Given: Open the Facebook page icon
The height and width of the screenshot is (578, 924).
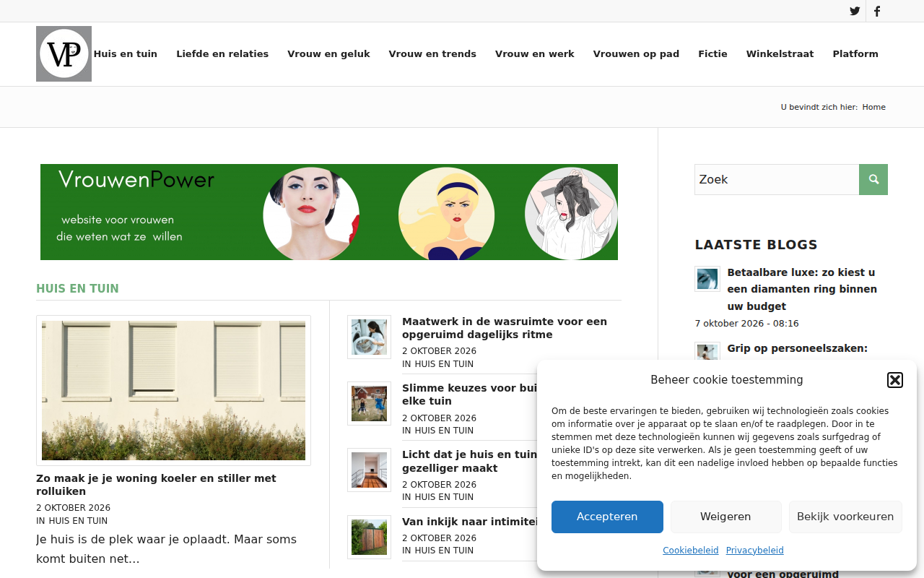Looking at the screenshot, I should [x=877, y=11].
